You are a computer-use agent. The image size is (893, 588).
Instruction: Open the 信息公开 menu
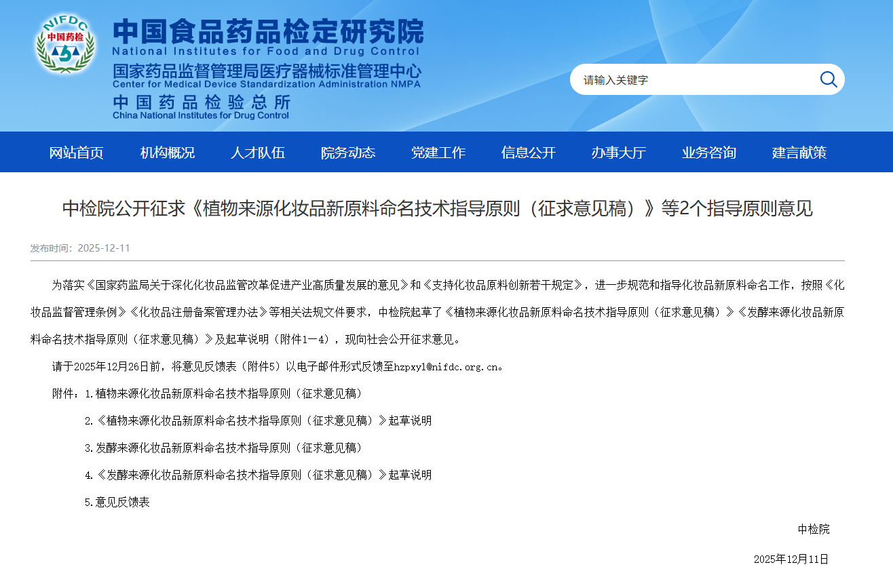tap(529, 153)
